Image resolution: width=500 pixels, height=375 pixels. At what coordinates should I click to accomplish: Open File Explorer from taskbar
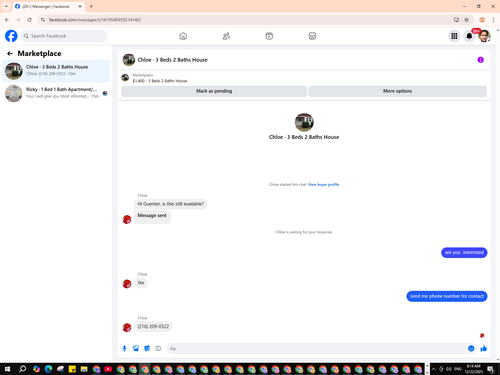pyautogui.click(x=84, y=369)
